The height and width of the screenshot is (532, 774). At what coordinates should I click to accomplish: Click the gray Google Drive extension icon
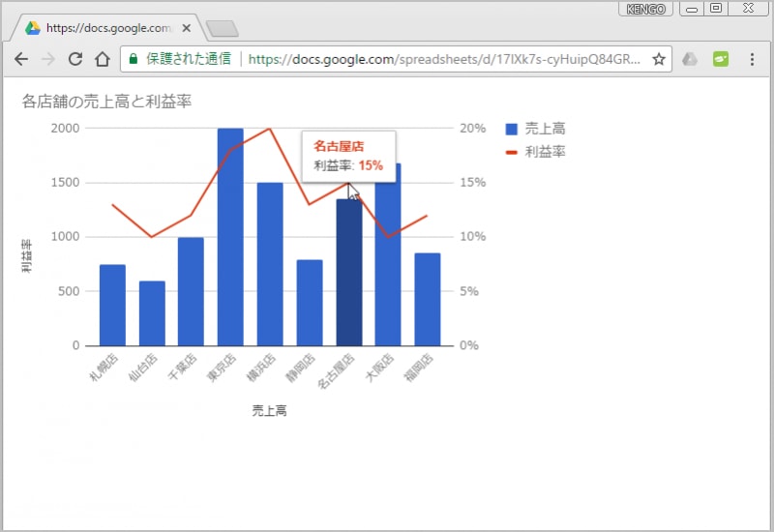click(690, 59)
